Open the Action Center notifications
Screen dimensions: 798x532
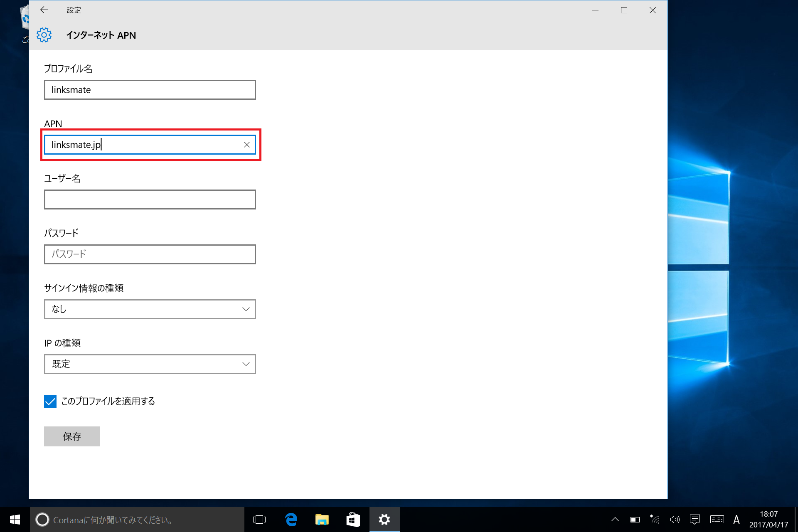(x=695, y=520)
